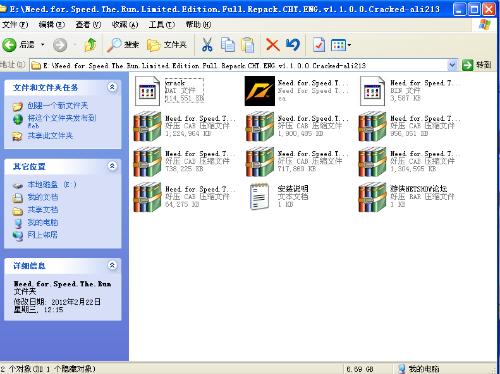Click the create new folder link
Screen dimensions: 500x374
58,106
